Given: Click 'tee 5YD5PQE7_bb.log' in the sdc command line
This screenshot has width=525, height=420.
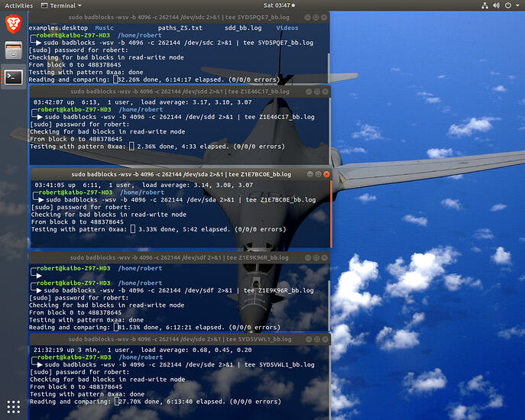Looking at the screenshot, I should (278, 43).
